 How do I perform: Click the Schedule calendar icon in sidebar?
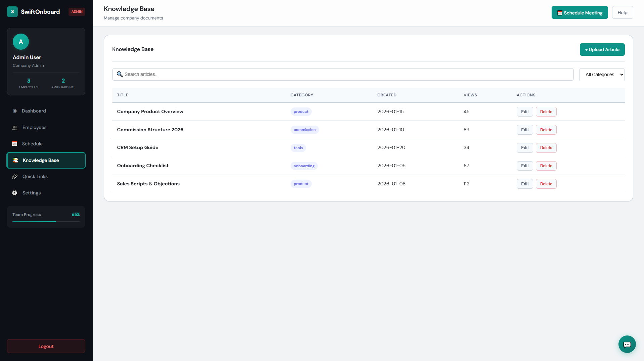tap(15, 144)
